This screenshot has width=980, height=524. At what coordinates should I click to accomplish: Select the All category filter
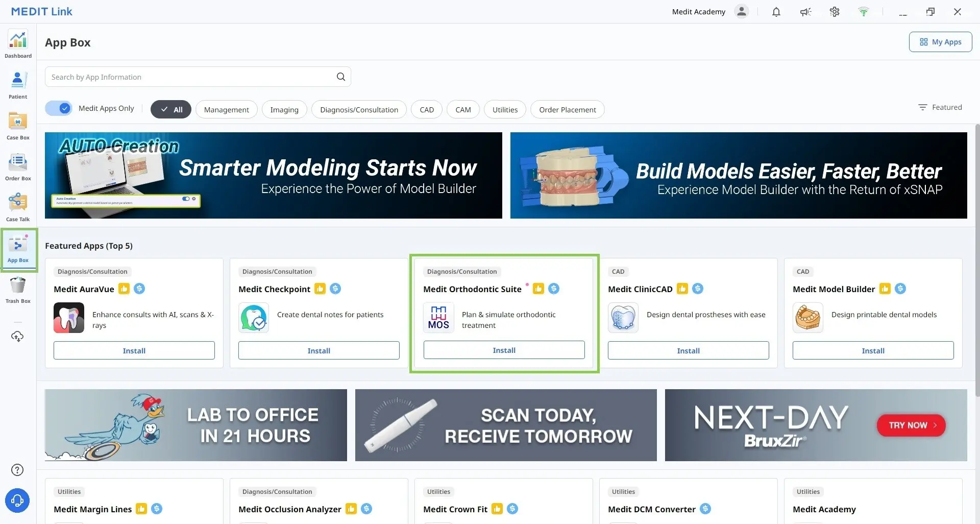(171, 109)
